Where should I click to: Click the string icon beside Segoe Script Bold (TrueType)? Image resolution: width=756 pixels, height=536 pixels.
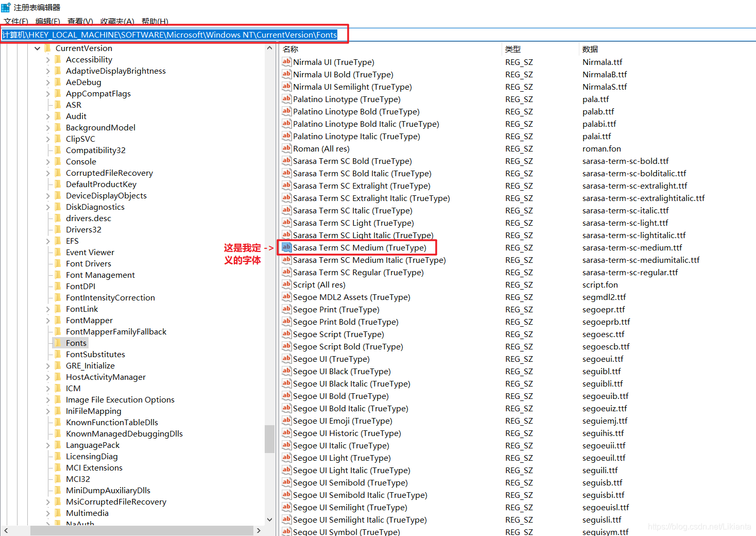[x=287, y=346]
